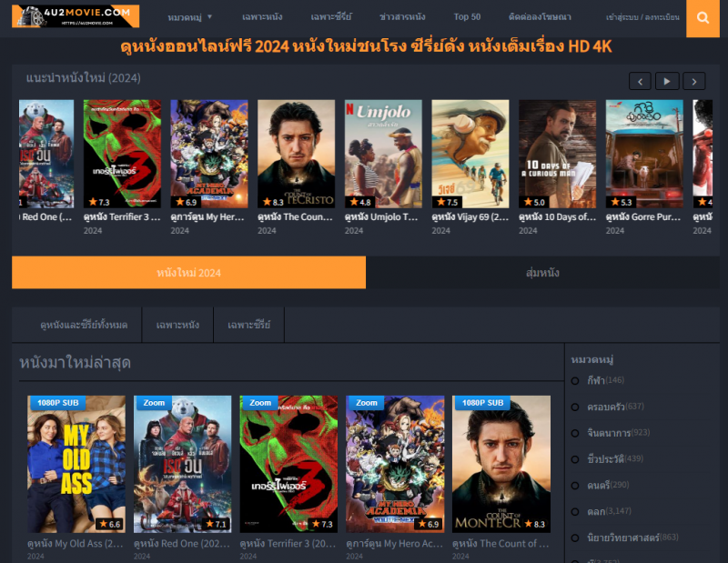Select the ตลก category radio

tap(575, 512)
